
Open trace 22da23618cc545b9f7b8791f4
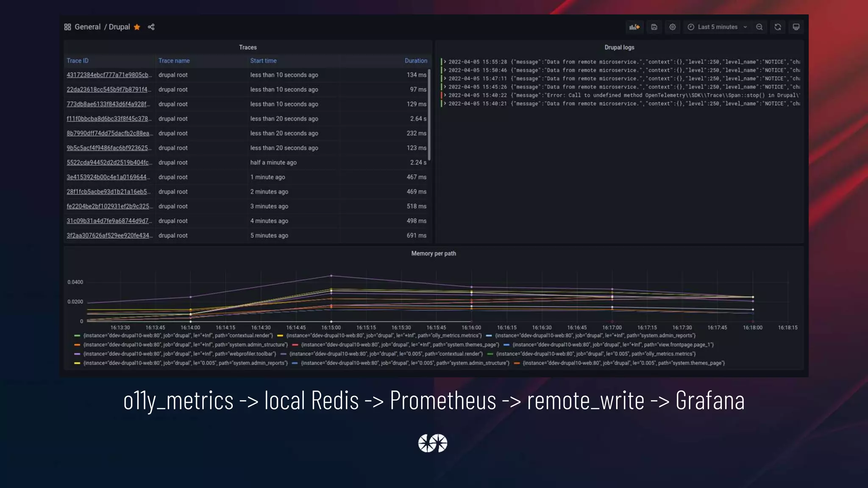(x=109, y=89)
